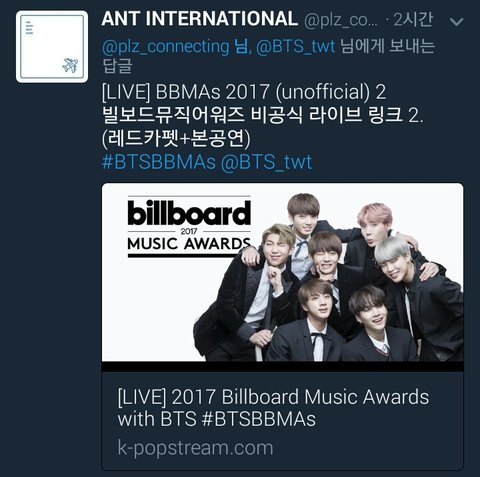This screenshot has height=477, width=480.
Task: Click the billboard 2017 Music Awards logo
Action: (189, 228)
